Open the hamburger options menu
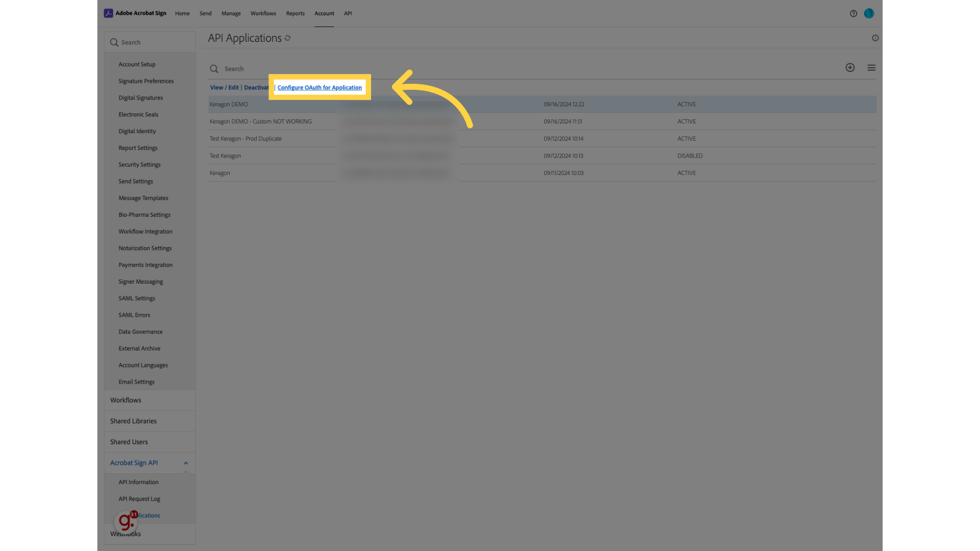 pos(872,68)
